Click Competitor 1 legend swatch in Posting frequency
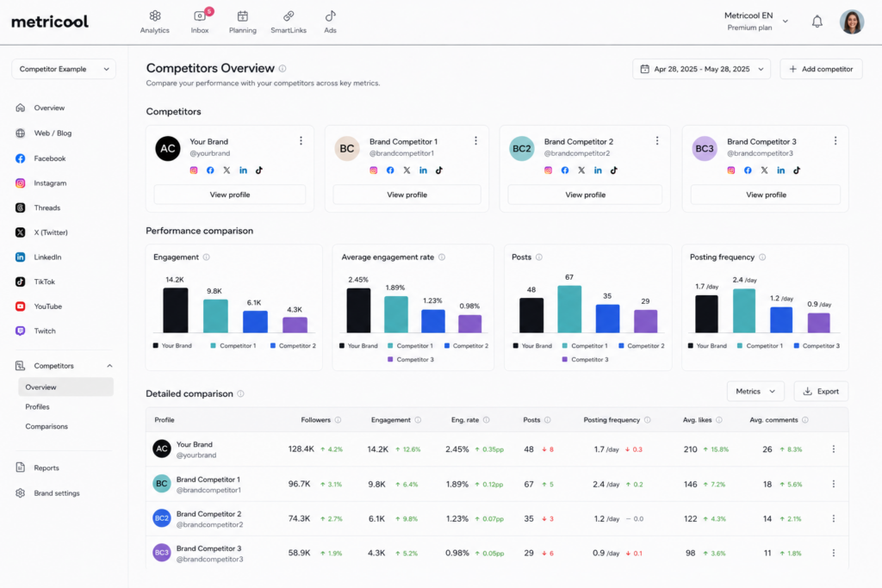This screenshot has width=882, height=588. tap(740, 346)
